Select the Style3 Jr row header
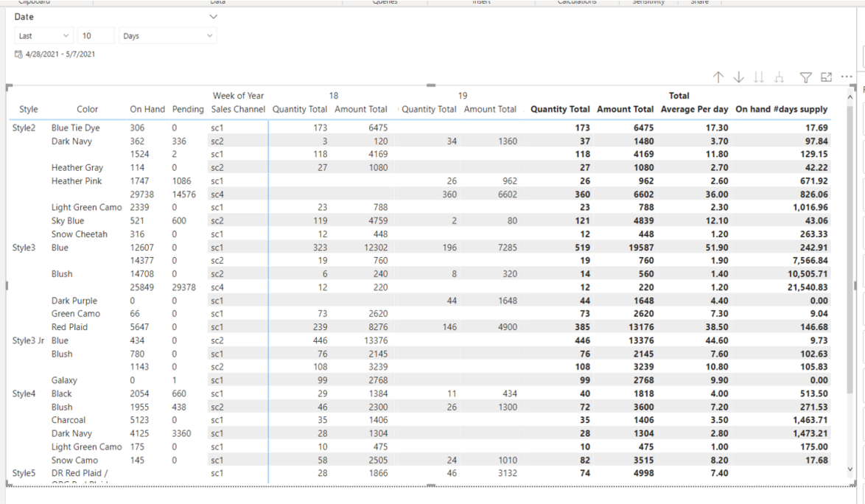Image resolution: width=865 pixels, height=504 pixels. 28,340
